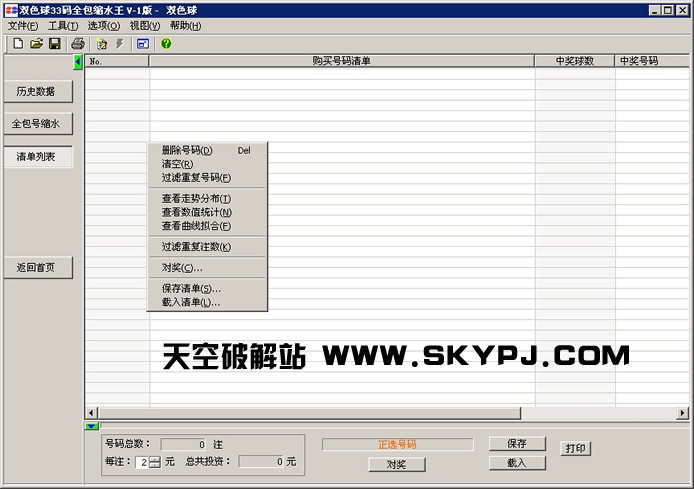The image size is (694, 489).
Task: Click the New file toolbar icon
Action: point(18,44)
